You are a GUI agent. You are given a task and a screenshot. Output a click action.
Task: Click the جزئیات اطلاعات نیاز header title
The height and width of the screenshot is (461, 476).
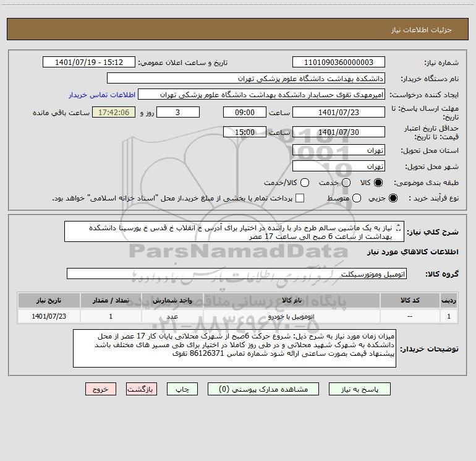[x=421, y=30]
